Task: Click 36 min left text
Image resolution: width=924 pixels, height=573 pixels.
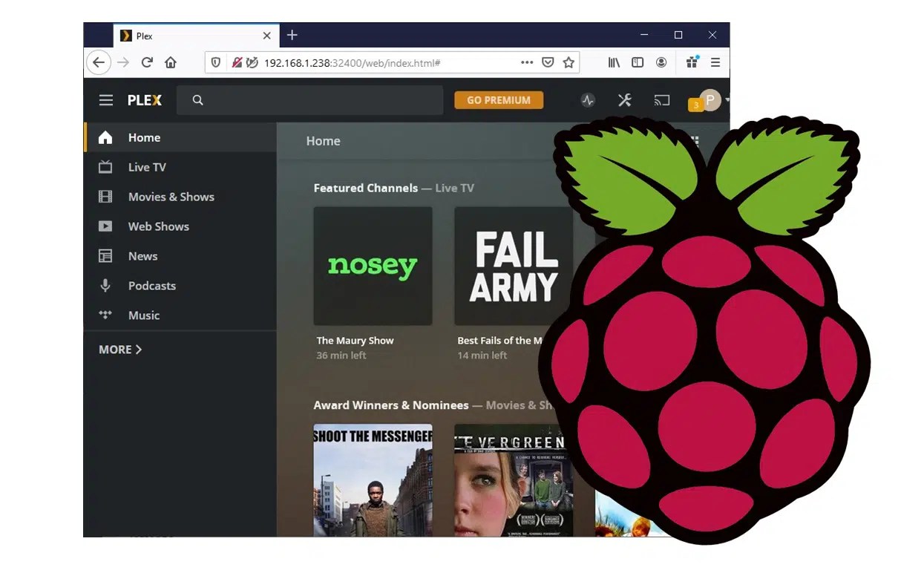Action: (341, 356)
